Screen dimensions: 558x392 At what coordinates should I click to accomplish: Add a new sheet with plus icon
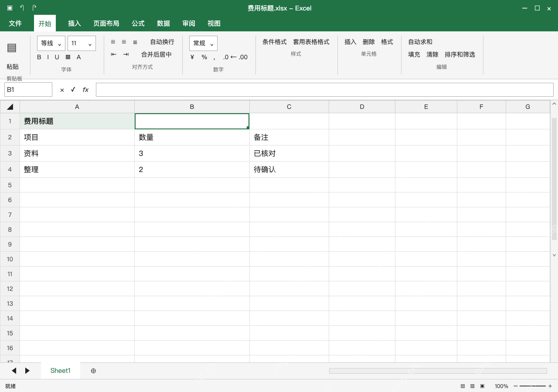(93, 371)
